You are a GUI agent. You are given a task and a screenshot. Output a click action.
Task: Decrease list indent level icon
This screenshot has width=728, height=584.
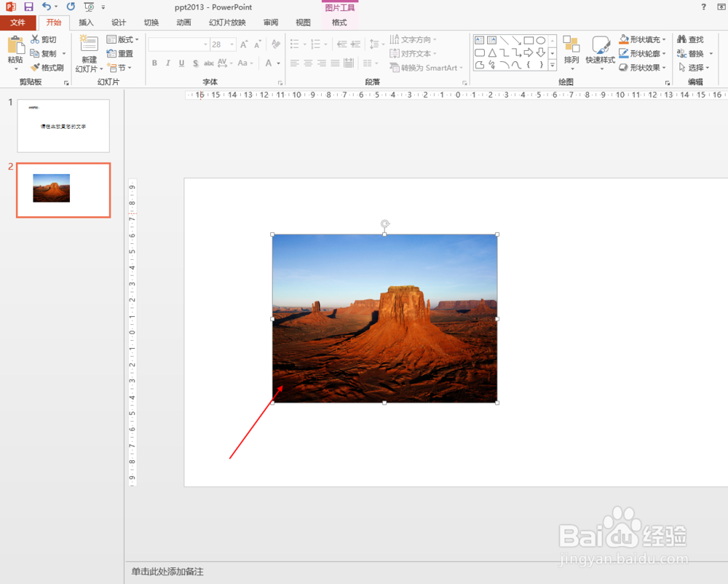(341, 44)
